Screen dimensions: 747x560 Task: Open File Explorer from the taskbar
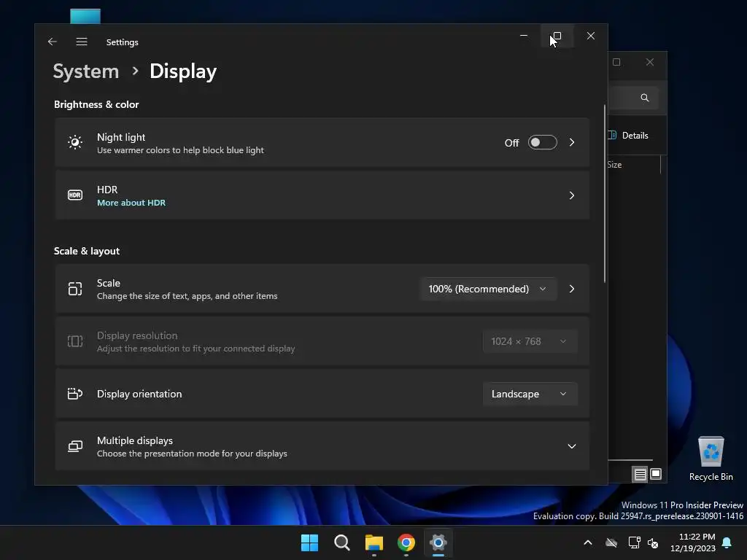[374, 542]
